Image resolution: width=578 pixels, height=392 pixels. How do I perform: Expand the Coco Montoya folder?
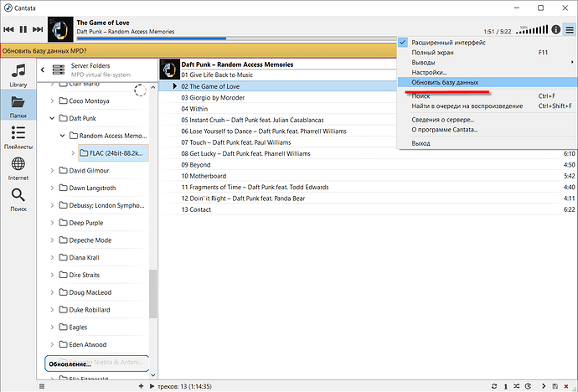52,101
